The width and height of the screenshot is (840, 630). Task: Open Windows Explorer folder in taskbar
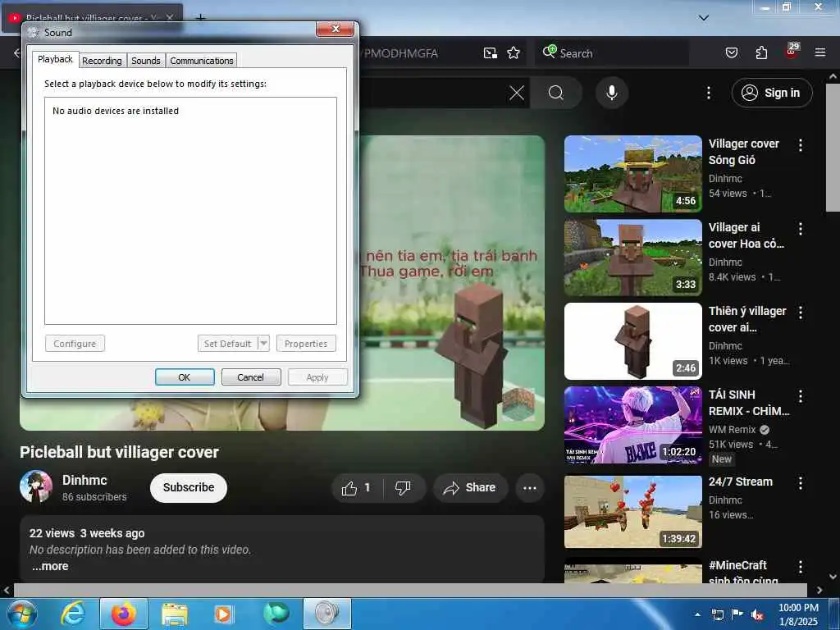point(174,614)
